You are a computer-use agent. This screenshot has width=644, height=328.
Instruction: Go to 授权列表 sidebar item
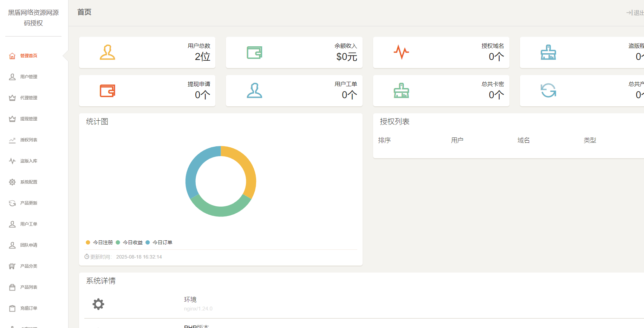(28, 140)
